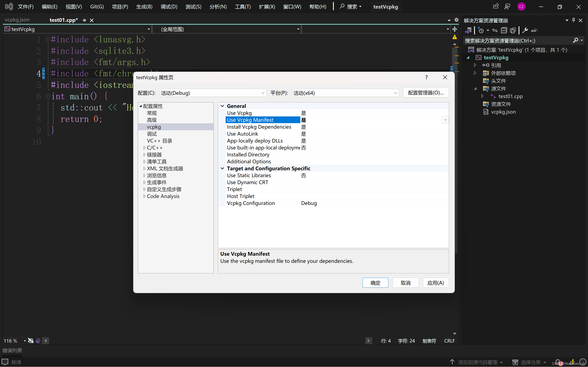Viewport: 588px width, 367px height.
Task: Pin the test01.cpp editor tab
Action: pyautogui.click(x=84, y=20)
